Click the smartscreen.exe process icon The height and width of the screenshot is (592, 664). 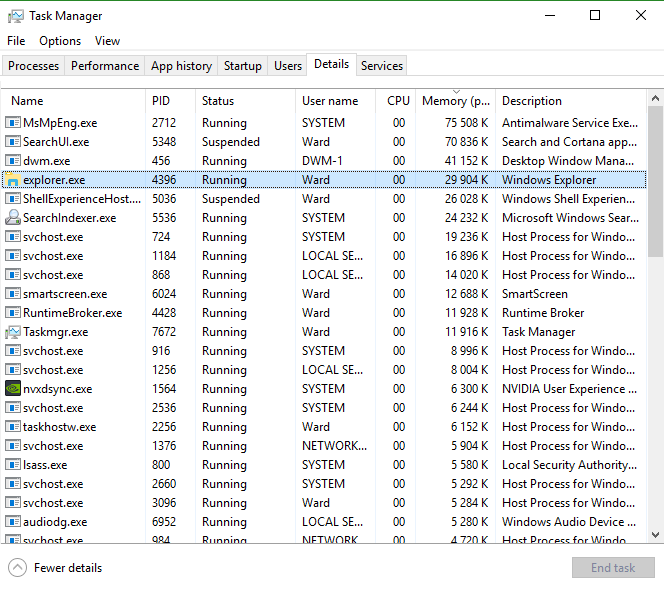coord(13,294)
